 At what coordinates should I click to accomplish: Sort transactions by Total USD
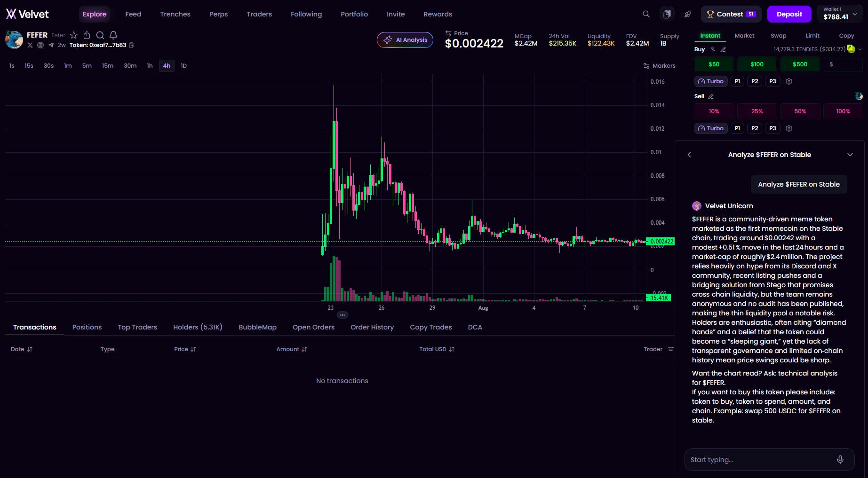click(x=437, y=349)
